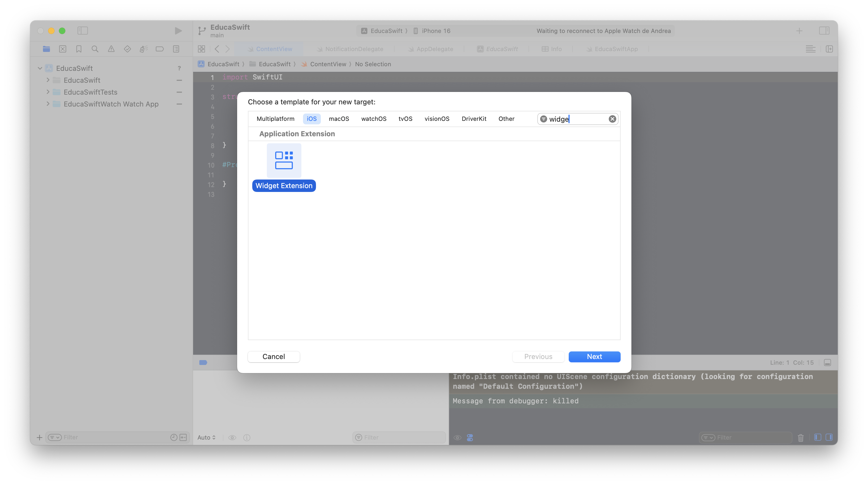868x485 pixels.
Task: Click the Next button
Action: pyautogui.click(x=594, y=357)
